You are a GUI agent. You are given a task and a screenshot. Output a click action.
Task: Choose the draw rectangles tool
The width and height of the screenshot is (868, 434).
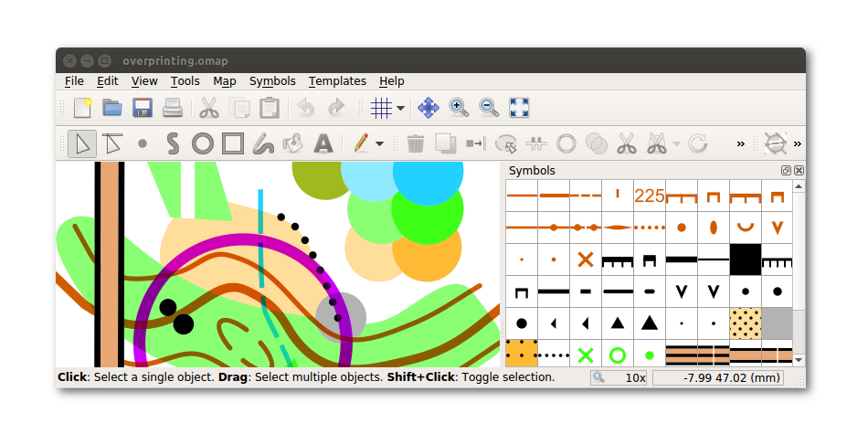[232, 144]
